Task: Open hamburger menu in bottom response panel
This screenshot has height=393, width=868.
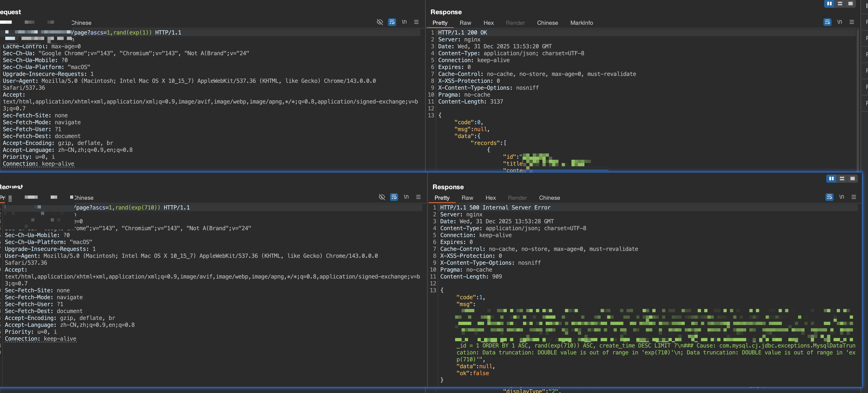Action: (854, 197)
